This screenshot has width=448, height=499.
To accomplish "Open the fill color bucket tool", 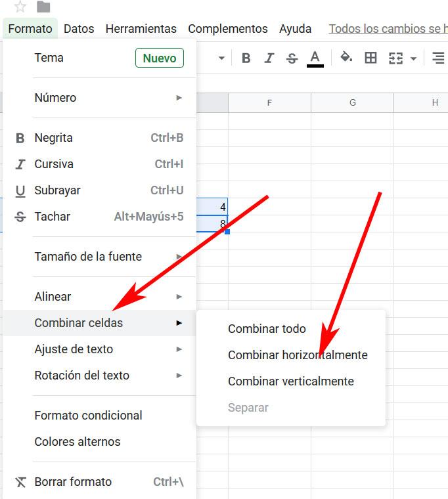I will pos(346,58).
